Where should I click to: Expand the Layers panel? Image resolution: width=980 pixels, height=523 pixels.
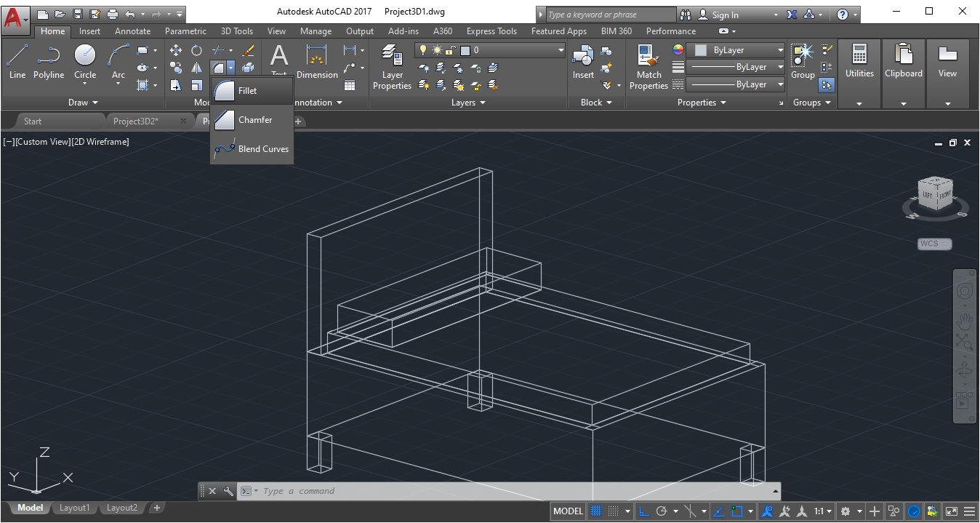pos(468,103)
